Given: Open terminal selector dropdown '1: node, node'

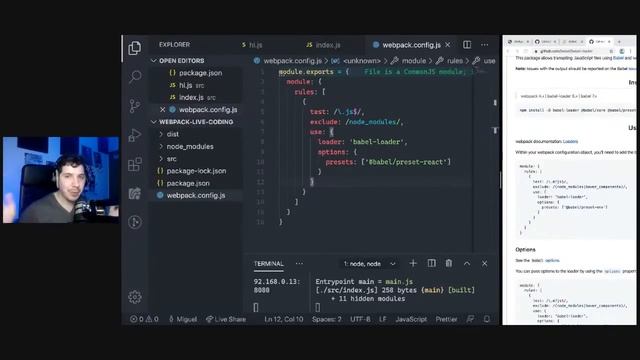Looking at the screenshot, I should click(x=369, y=264).
